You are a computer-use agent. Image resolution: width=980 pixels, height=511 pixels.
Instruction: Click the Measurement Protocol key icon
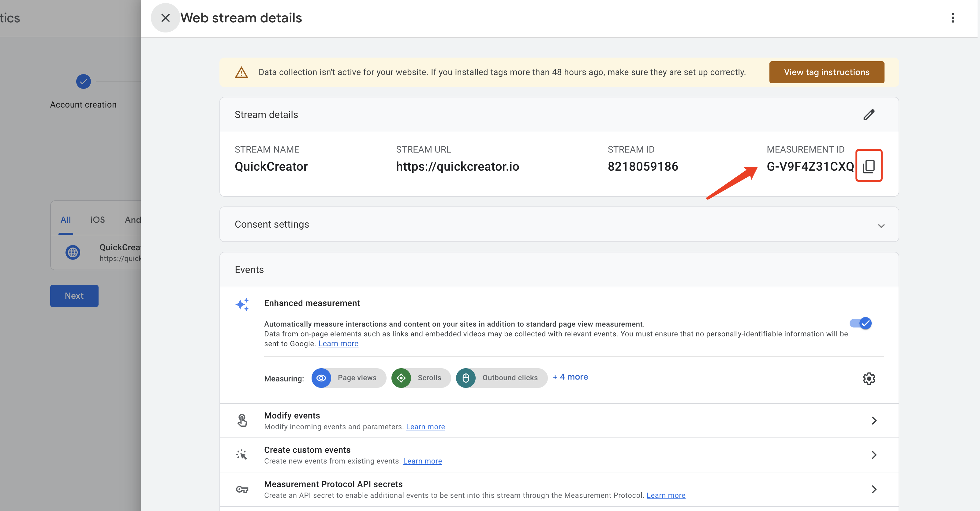(x=242, y=489)
